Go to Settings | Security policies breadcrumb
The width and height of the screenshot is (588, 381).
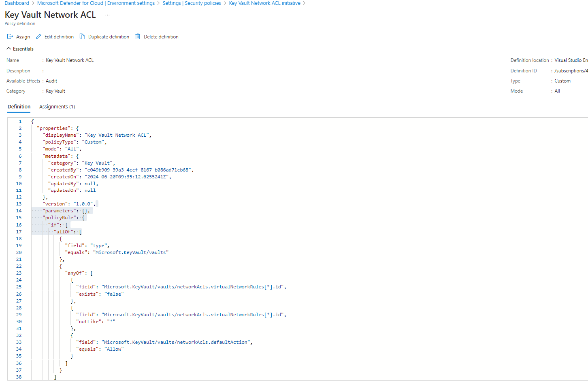192,3
